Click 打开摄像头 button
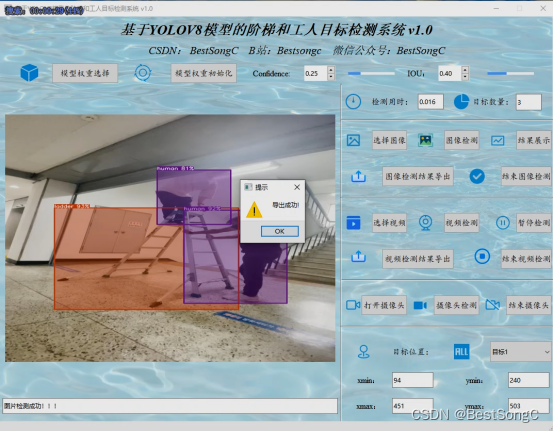The image size is (554, 432). (x=384, y=305)
